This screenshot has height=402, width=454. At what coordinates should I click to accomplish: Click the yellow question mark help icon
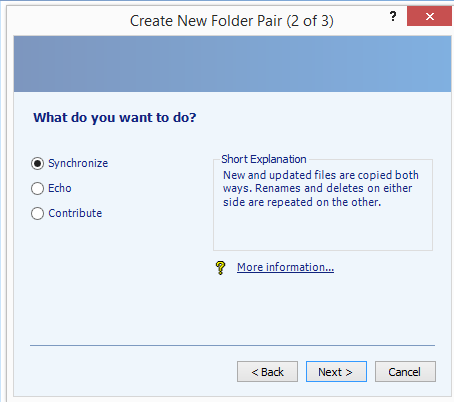(220, 268)
